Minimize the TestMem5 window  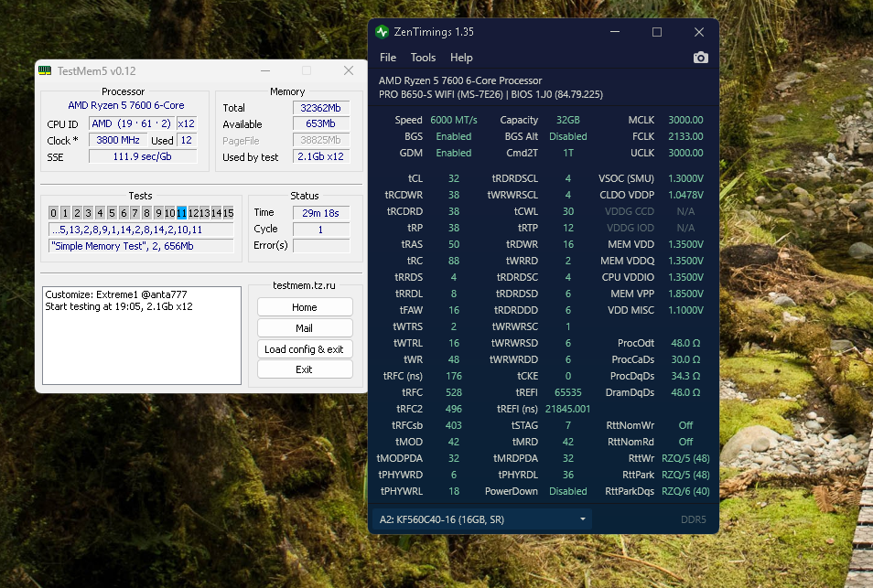264,70
